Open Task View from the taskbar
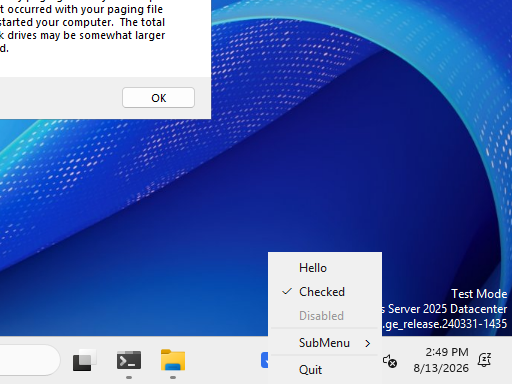Viewport: 512px width, 384px height. 85,360
